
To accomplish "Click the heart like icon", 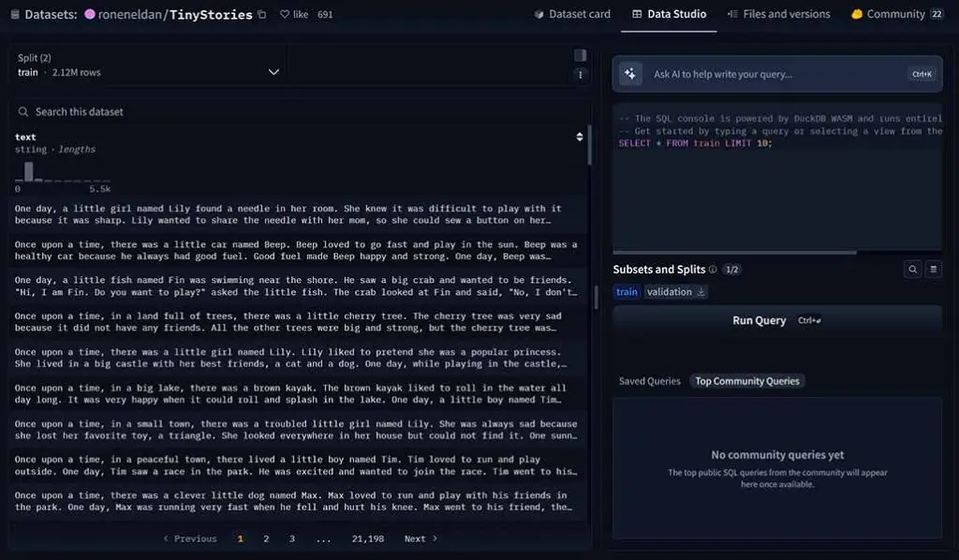I will [285, 14].
